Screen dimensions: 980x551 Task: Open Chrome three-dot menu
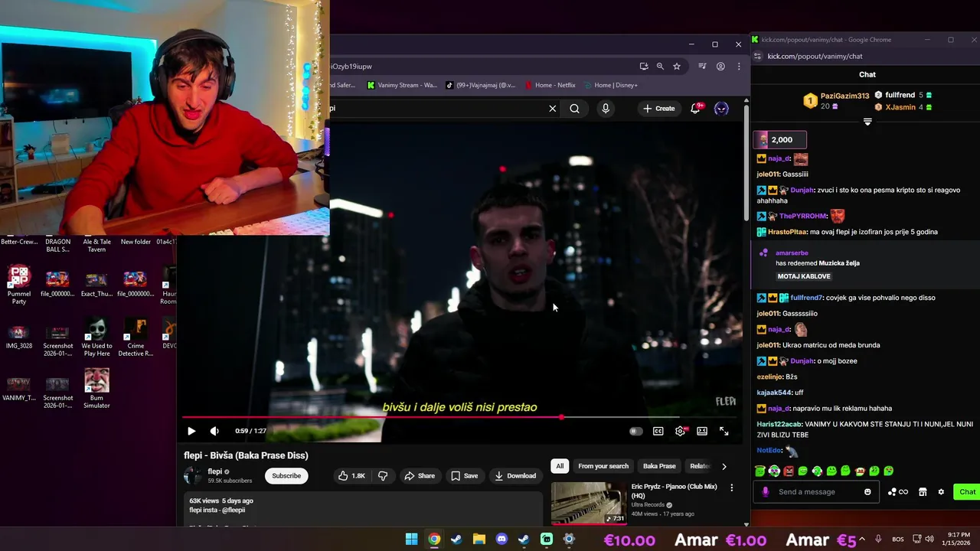coord(739,67)
